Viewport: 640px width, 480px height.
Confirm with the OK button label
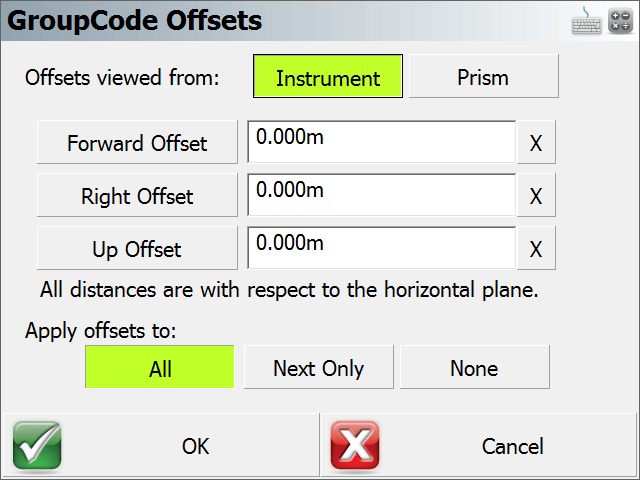point(196,447)
